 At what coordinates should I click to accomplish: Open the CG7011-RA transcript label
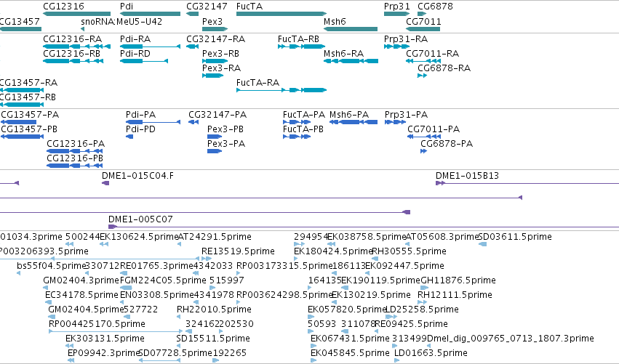tap(433, 53)
